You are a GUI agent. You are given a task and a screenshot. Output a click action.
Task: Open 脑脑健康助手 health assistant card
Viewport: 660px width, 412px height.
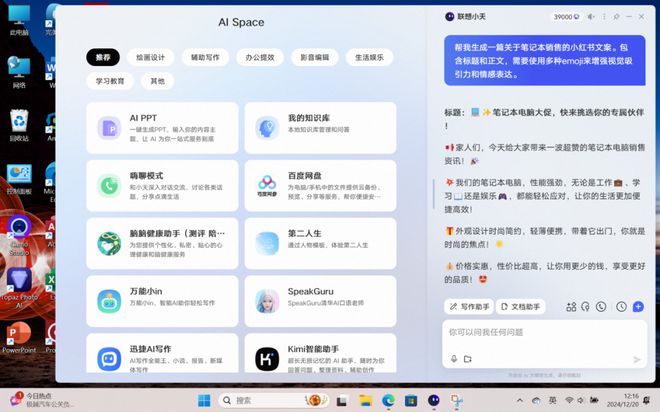click(162, 243)
